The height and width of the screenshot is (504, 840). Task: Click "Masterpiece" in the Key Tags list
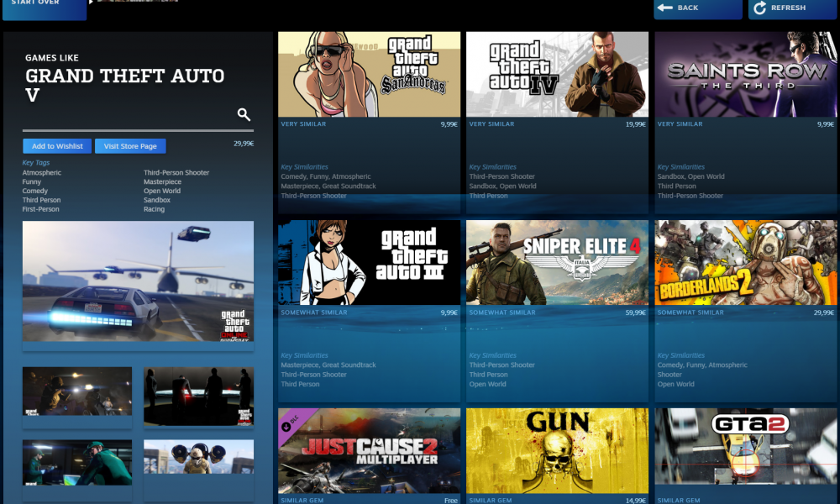[162, 181]
